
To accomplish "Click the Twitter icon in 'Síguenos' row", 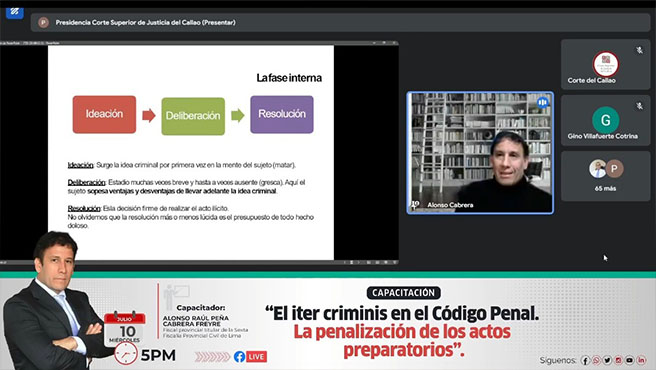I will tap(607, 360).
